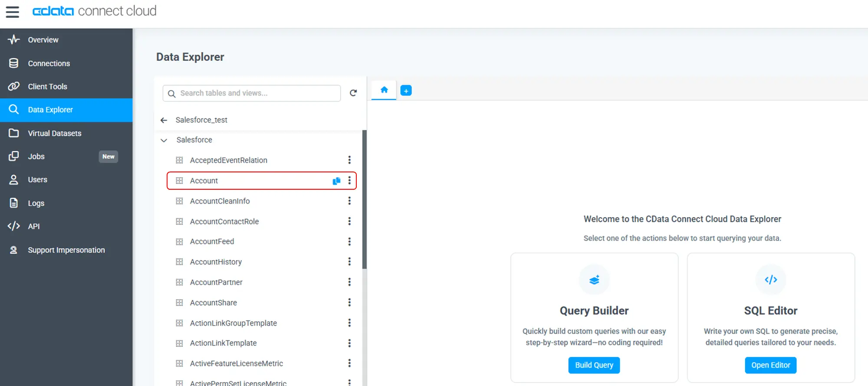The image size is (868, 386).
Task: Select the AccountShare table
Action: 214,303
